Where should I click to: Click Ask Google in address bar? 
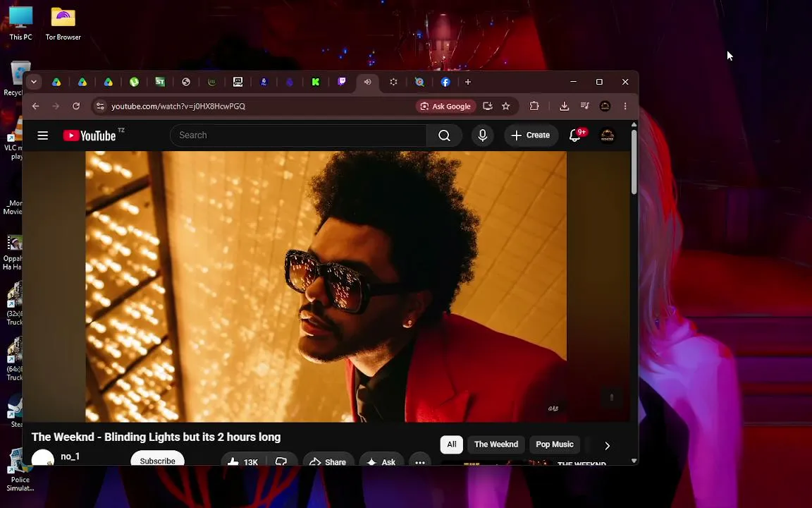point(446,107)
